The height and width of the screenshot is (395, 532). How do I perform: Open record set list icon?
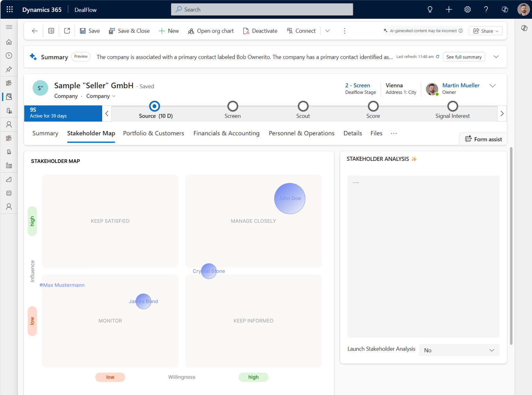point(51,31)
